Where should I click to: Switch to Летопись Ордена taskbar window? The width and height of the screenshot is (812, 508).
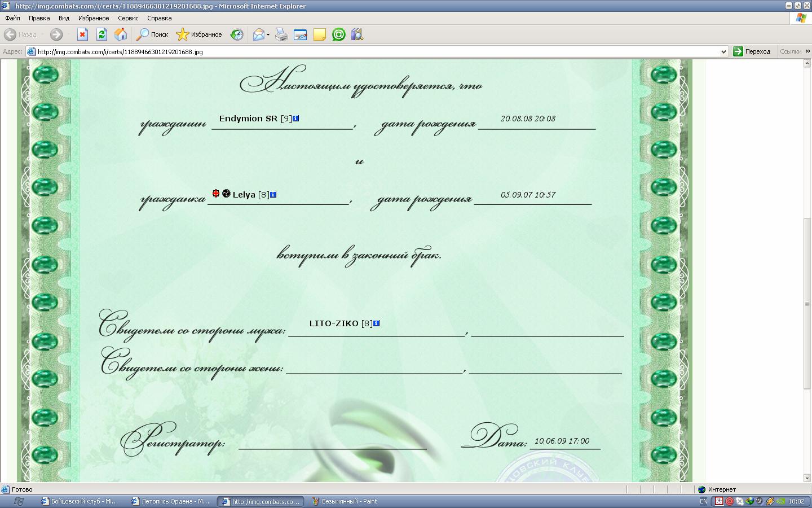click(x=171, y=501)
